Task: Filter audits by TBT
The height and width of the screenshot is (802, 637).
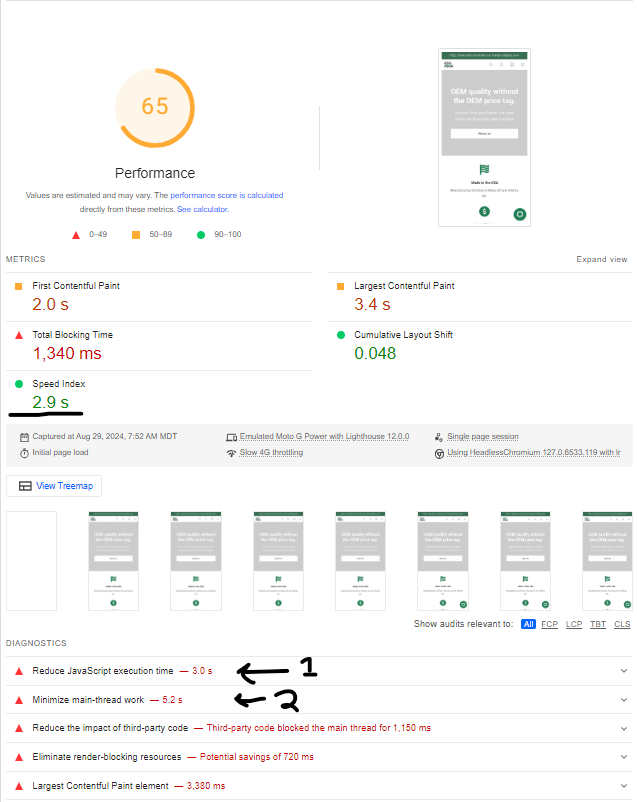Action: pos(598,624)
